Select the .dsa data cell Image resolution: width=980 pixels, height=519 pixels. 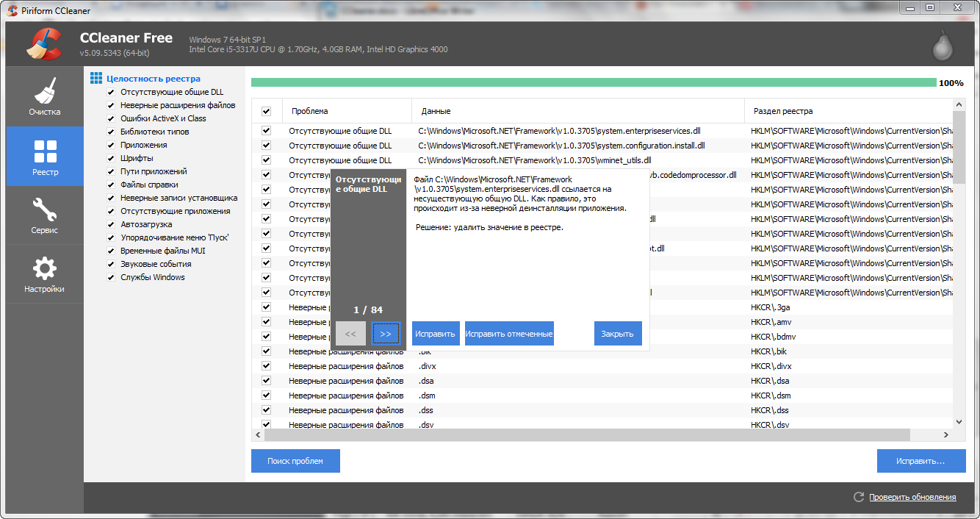427,381
